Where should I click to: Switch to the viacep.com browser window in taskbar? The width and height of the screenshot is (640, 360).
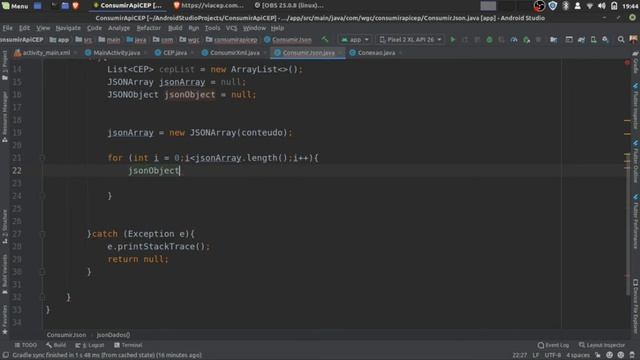(x=208, y=6)
